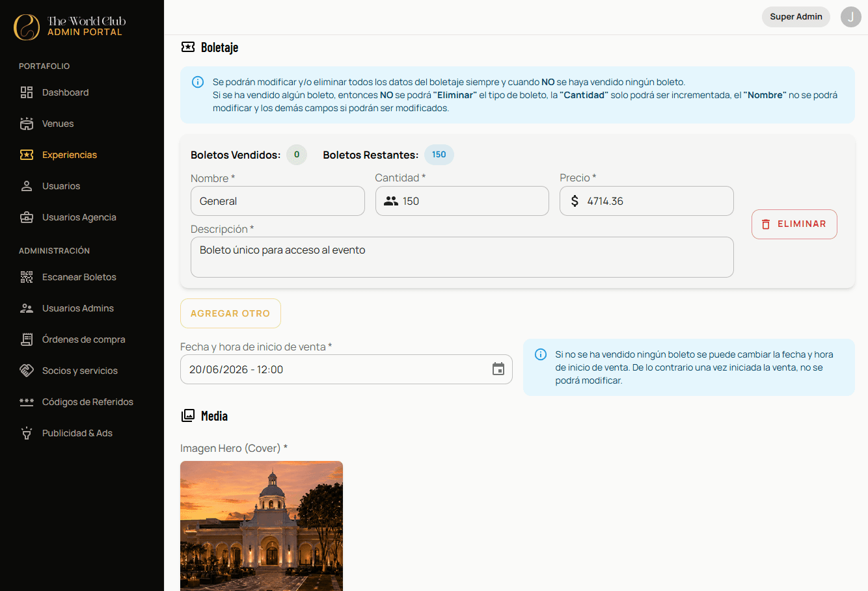Select the Experiencias ticket icon
Screen dimensions: 868x591
[27, 155]
